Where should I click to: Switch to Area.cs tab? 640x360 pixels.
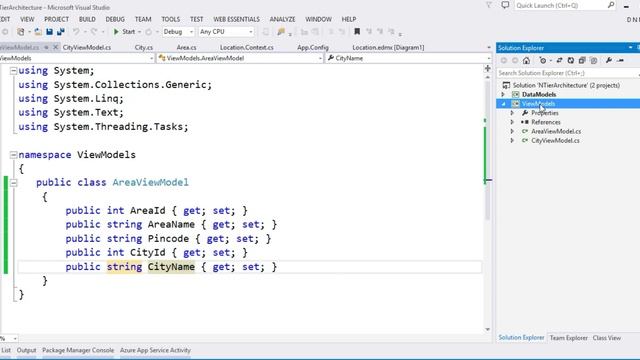pos(186,47)
